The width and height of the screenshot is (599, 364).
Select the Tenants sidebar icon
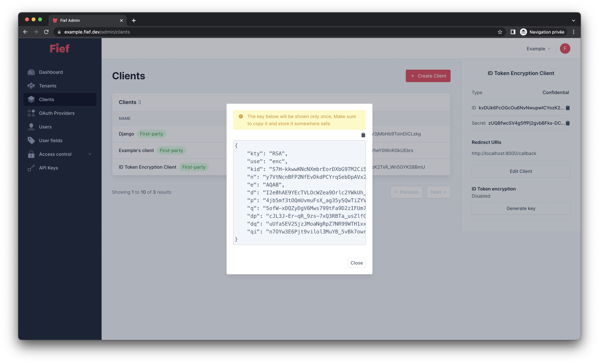click(31, 86)
